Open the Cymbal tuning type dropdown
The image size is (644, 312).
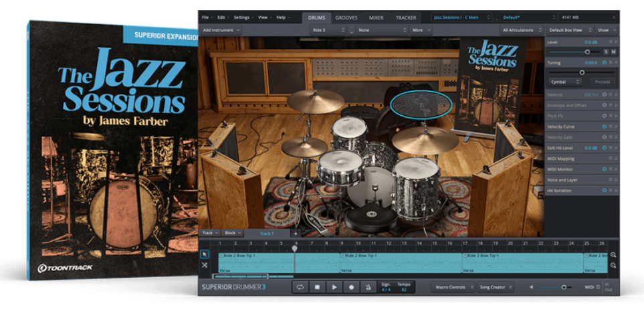[x=566, y=82]
